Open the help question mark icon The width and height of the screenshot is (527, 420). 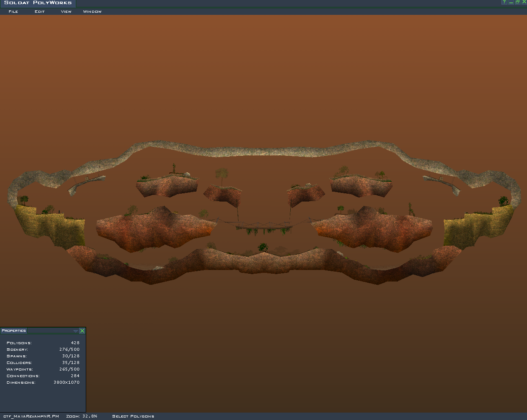(x=504, y=2)
